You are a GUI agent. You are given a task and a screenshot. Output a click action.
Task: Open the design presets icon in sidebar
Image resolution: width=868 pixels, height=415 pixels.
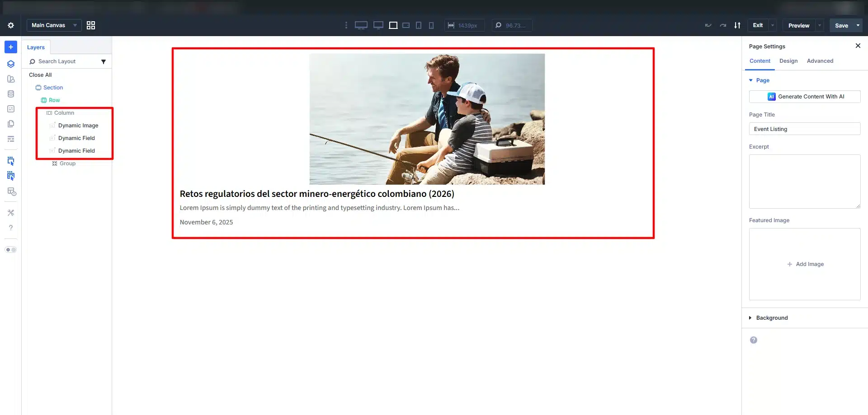[11, 79]
